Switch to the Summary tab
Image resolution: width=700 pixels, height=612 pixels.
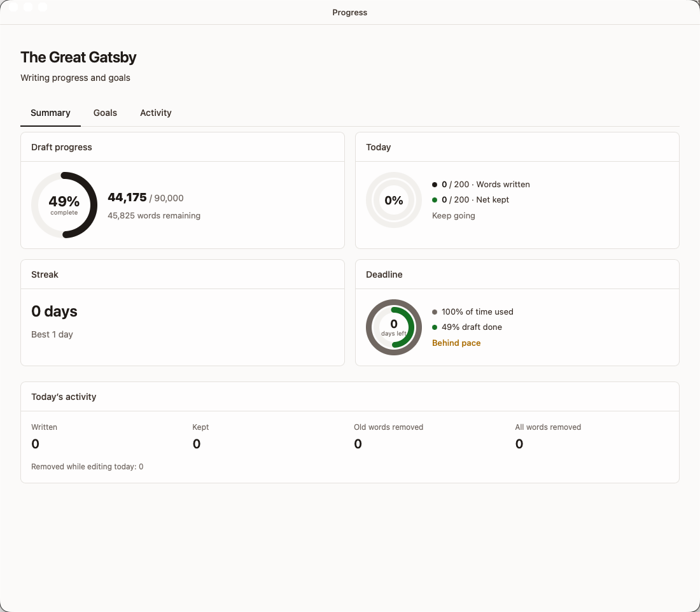(50, 113)
